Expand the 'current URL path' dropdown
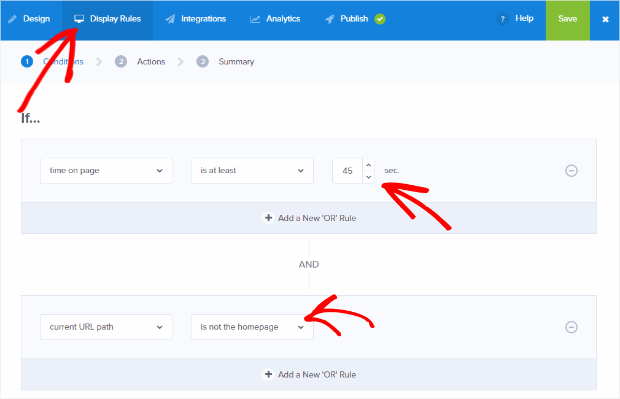Image resolution: width=620 pixels, height=399 pixels. (x=106, y=327)
